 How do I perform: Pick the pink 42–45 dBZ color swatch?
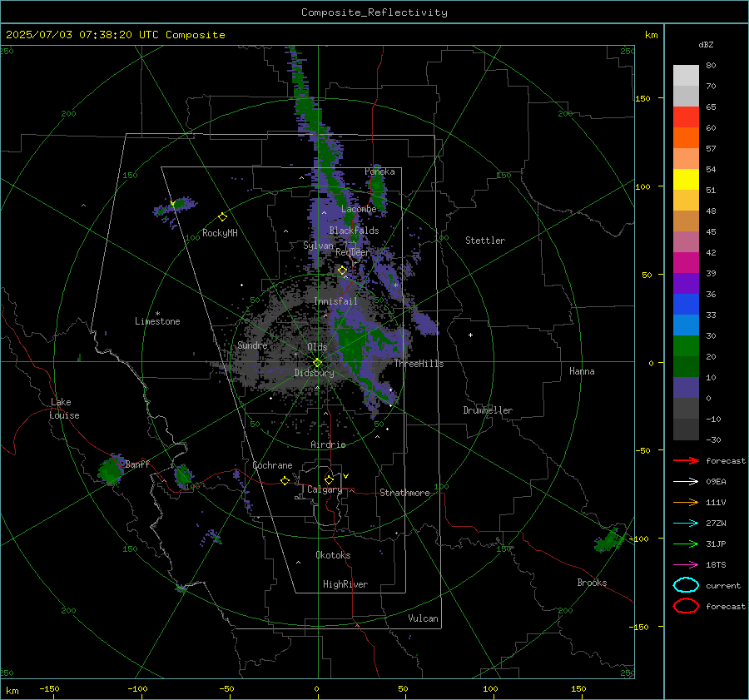[686, 241]
